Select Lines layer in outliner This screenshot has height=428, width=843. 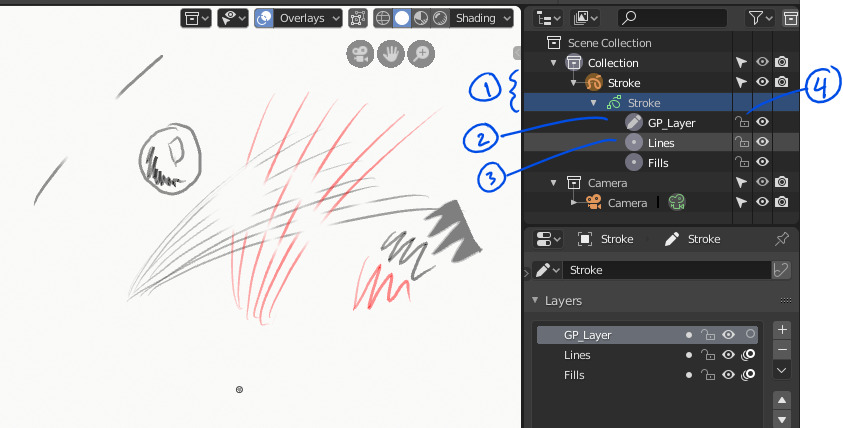point(661,143)
